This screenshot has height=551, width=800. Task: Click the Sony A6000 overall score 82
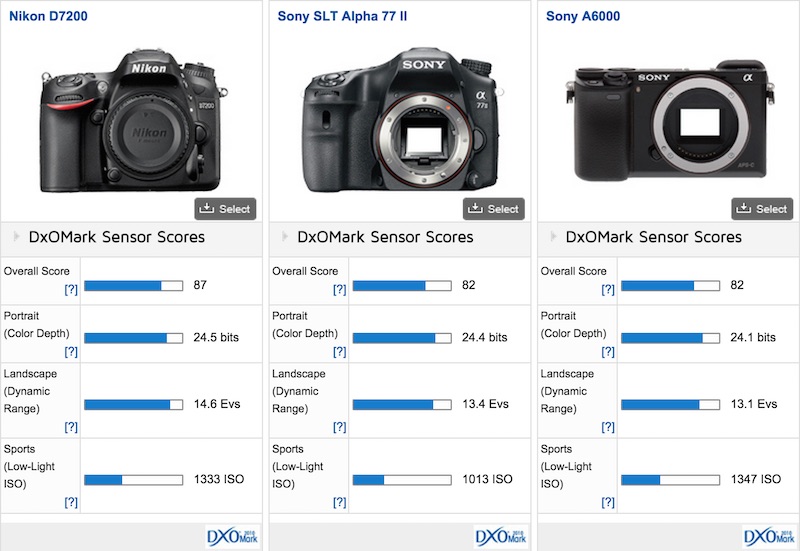click(x=737, y=285)
